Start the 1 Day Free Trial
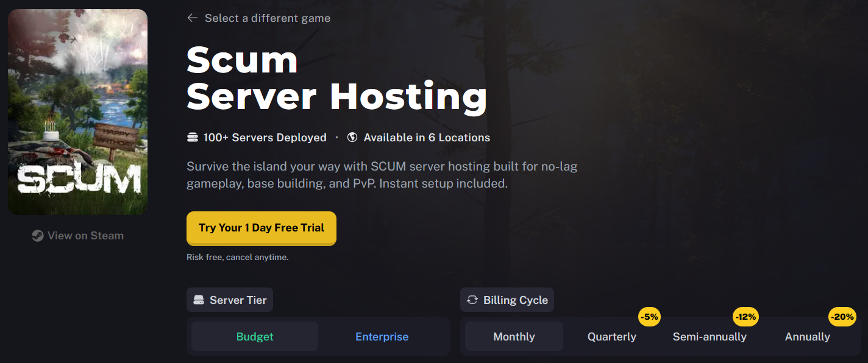 click(x=261, y=228)
